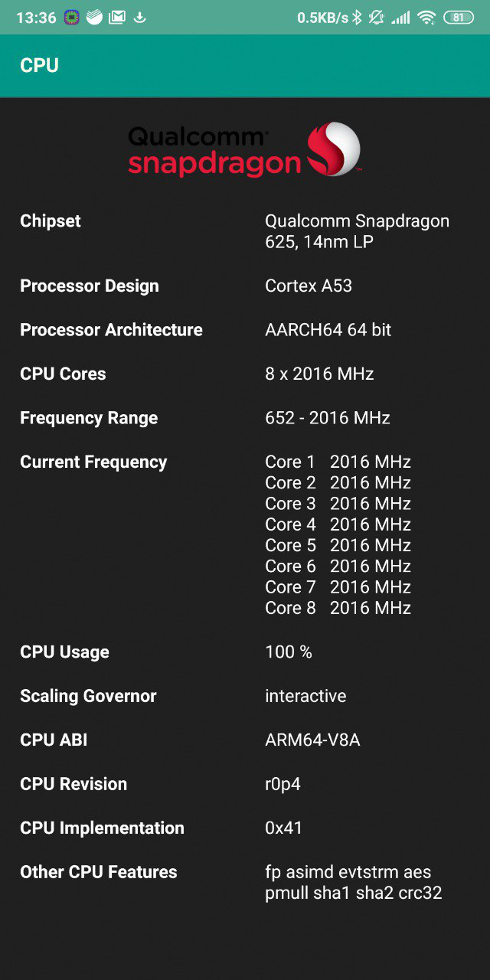This screenshot has height=980, width=490.
Task: Tap the Gmail notification icon
Action: pos(116,17)
